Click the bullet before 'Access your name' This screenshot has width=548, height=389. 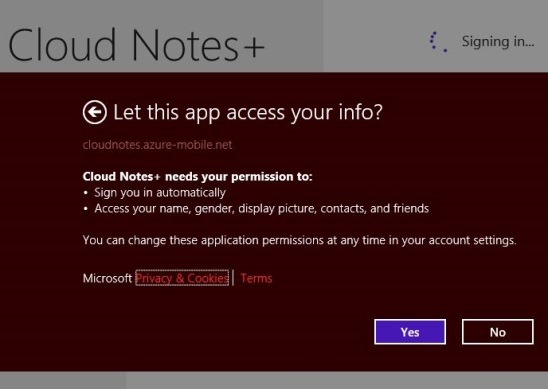(x=86, y=209)
